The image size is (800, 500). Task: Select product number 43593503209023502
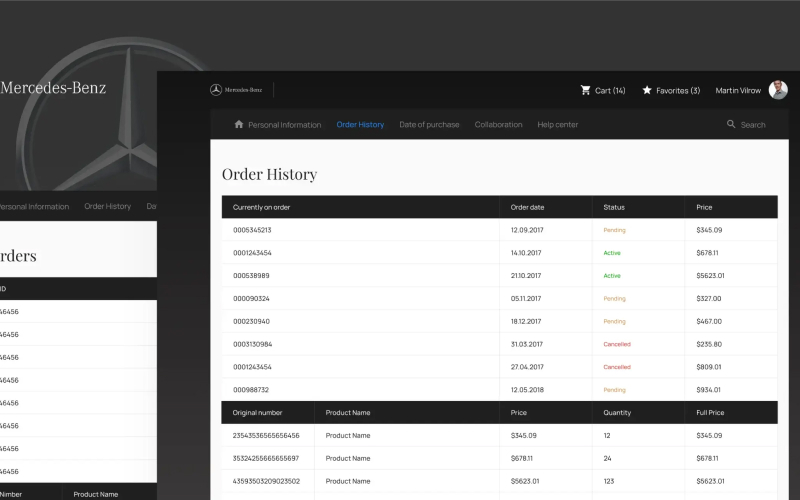tap(266, 481)
